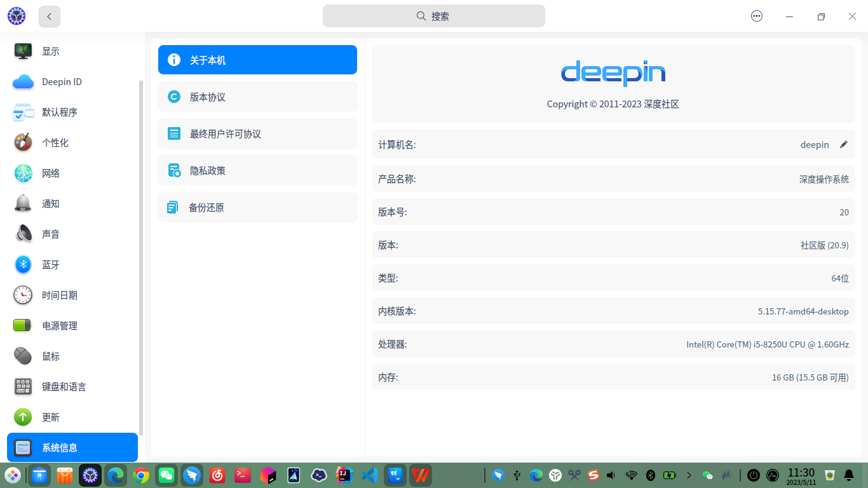Edit the computer name with the pencil icon
The image size is (868, 488).
tap(844, 144)
